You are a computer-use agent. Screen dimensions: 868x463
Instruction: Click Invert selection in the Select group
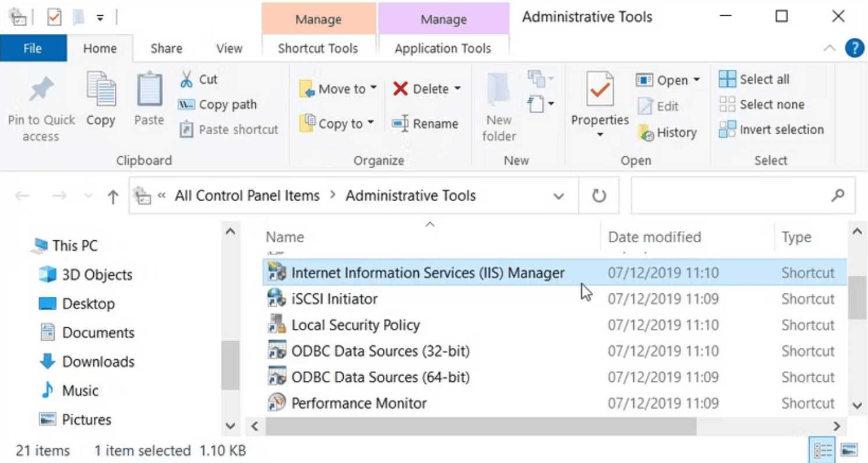click(x=772, y=129)
